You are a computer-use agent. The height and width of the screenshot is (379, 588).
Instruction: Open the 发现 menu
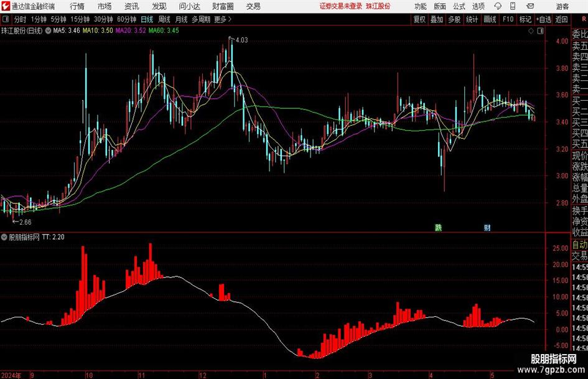click(159, 6)
